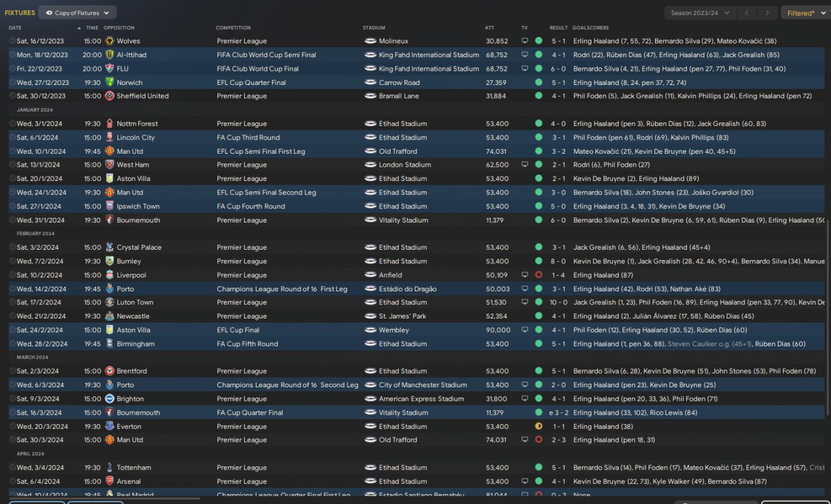Image resolution: width=831 pixels, height=504 pixels.
Task: Click the Al-Ittihad club badge
Action: tap(110, 55)
